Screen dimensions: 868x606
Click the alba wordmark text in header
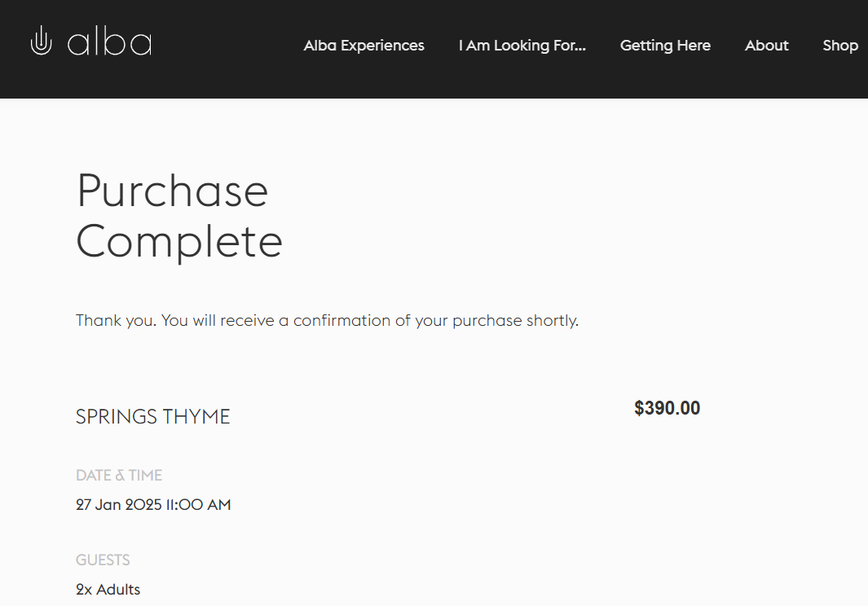coord(109,43)
